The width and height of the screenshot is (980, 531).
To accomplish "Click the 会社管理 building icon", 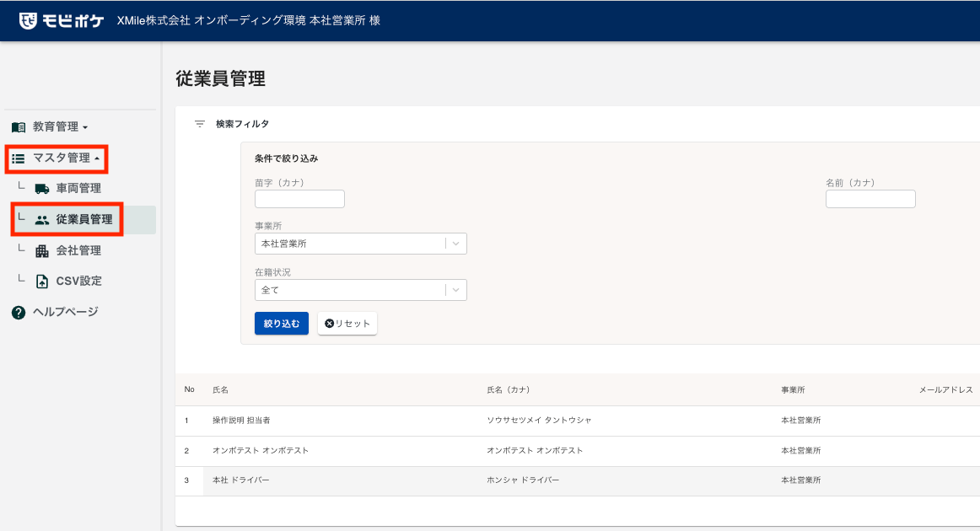I will (x=42, y=251).
